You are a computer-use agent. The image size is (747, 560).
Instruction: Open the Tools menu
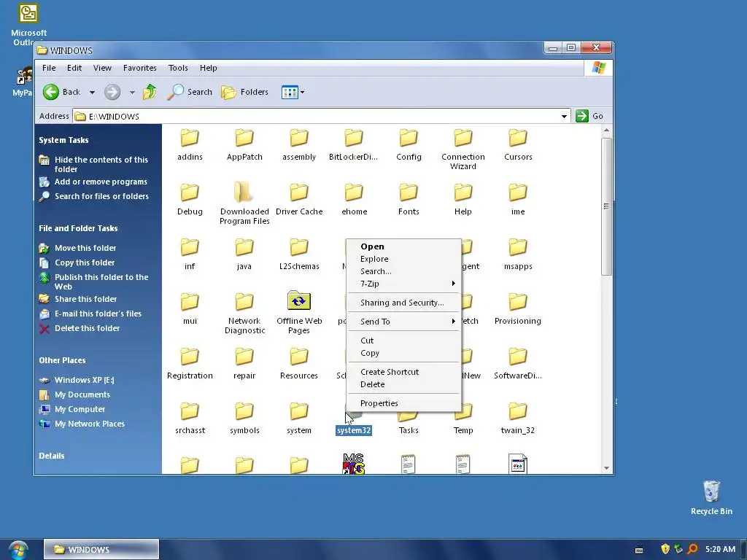[x=178, y=68]
